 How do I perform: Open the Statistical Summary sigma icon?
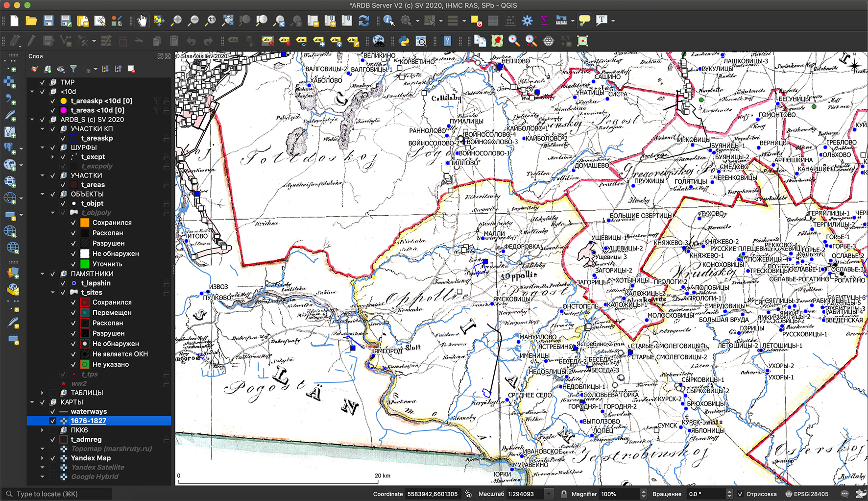(x=544, y=21)
